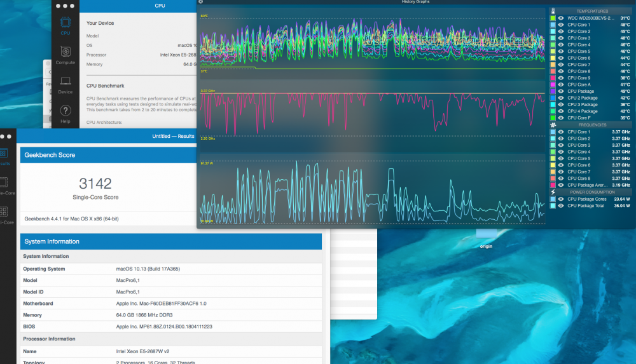This screenshot has width=636, height=364.
Task: Click the swatch for CPU Package Total power
Action: [553, 206]
